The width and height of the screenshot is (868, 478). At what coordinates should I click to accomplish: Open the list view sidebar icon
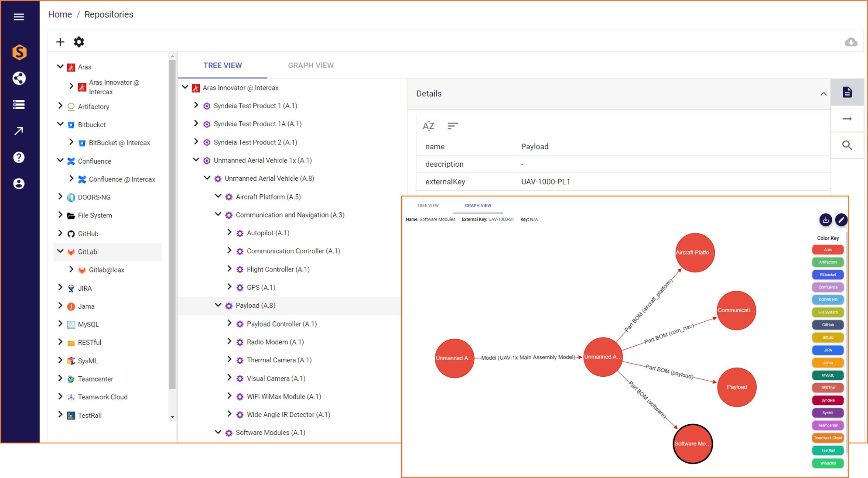(19, 105)
